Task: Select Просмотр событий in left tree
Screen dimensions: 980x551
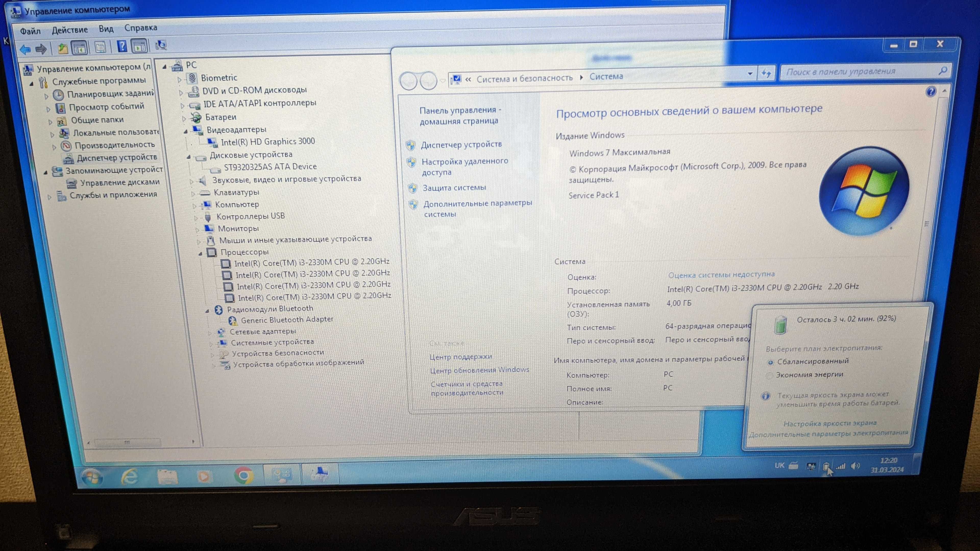Action: coord(106,107)
